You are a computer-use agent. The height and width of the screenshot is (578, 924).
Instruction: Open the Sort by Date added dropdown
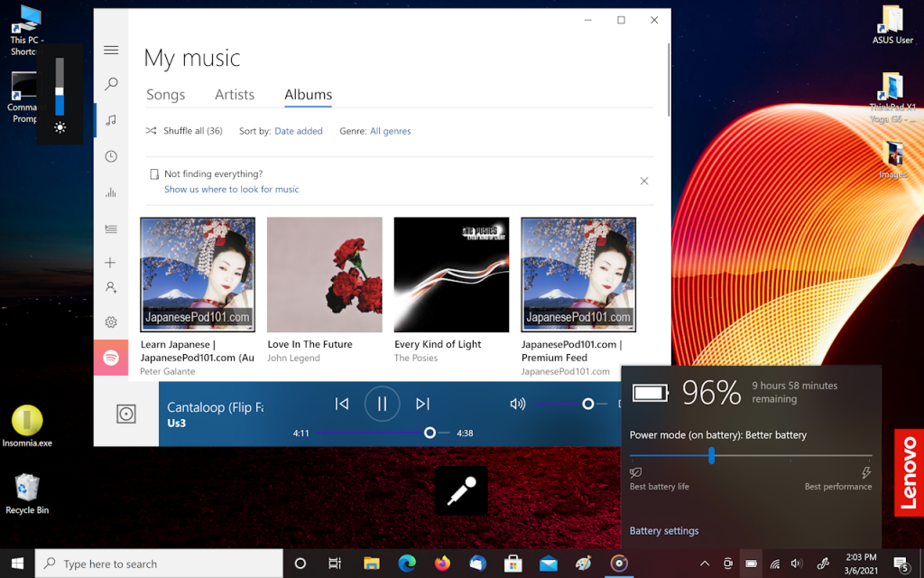pyautogui.click(x=298, y=131)
